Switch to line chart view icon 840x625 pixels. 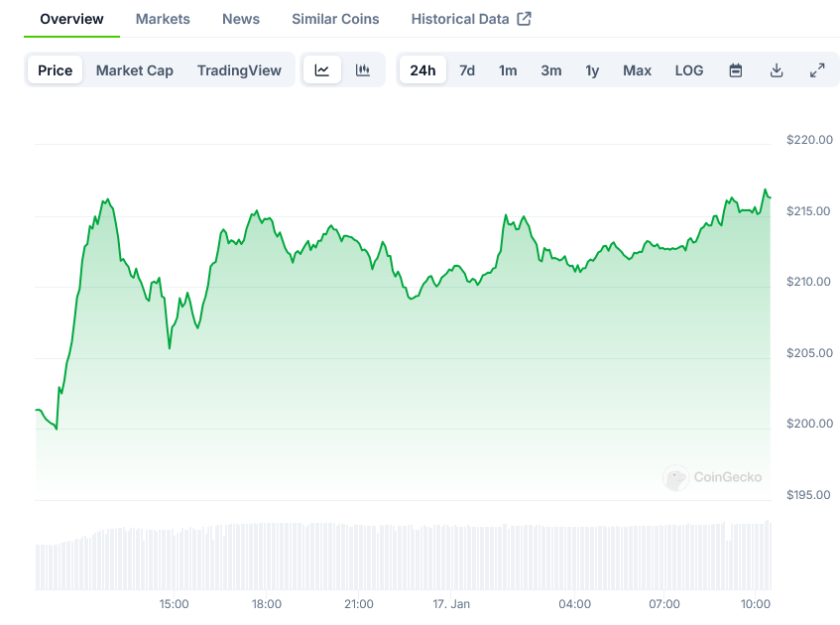click(322, 70)
